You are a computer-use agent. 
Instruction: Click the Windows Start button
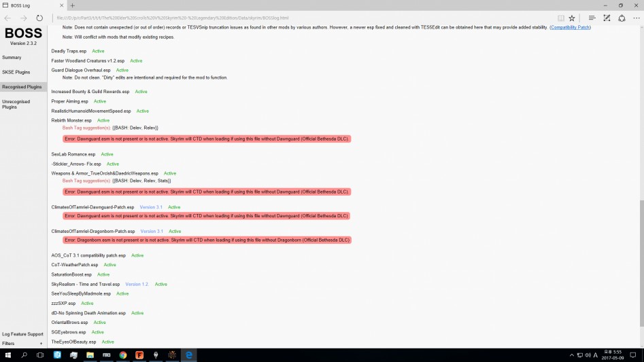click(7, 355)
